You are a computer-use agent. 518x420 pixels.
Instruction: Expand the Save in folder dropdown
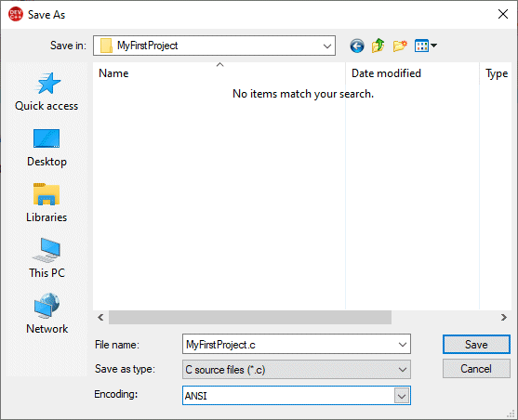click(x=327, y=46)
